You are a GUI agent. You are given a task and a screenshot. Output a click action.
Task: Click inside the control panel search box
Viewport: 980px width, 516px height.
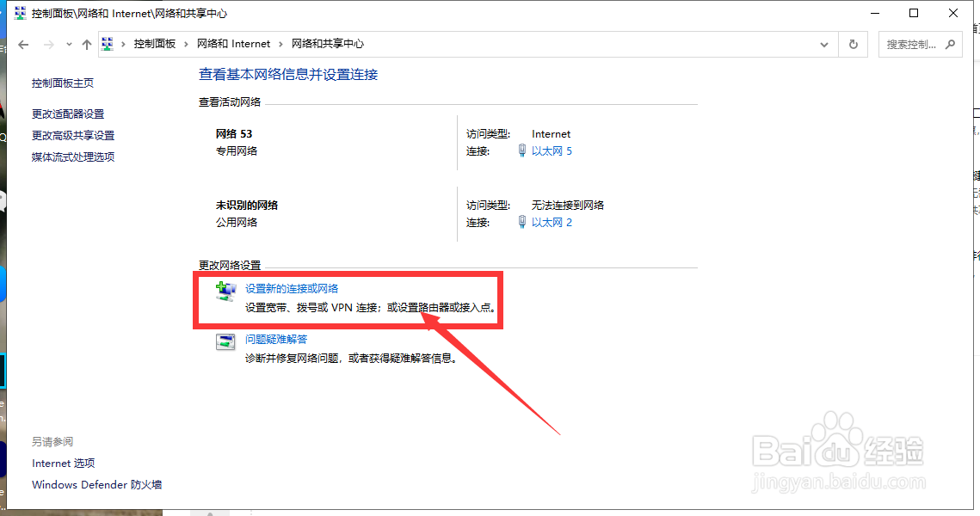[x=912, y=43]
